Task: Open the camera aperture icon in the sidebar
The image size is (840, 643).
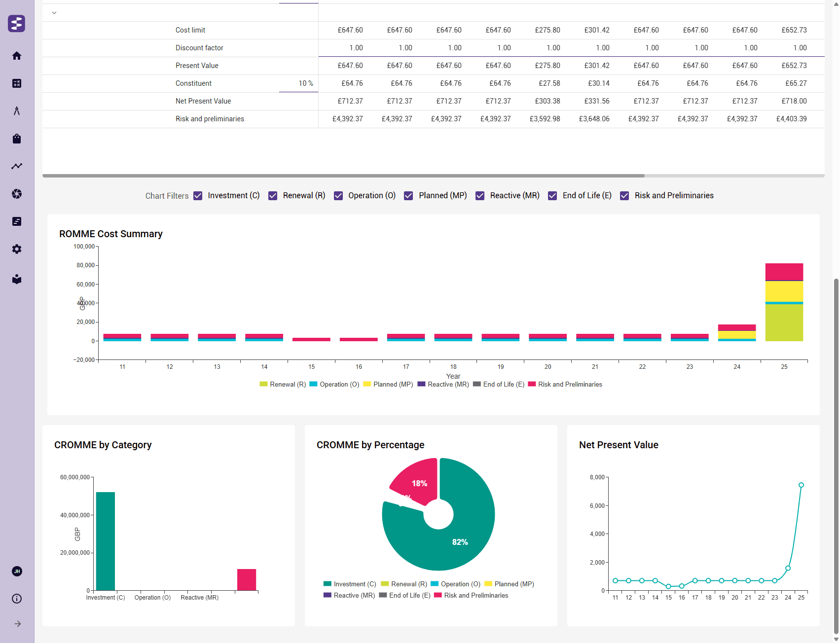Action: click(17, 194)
